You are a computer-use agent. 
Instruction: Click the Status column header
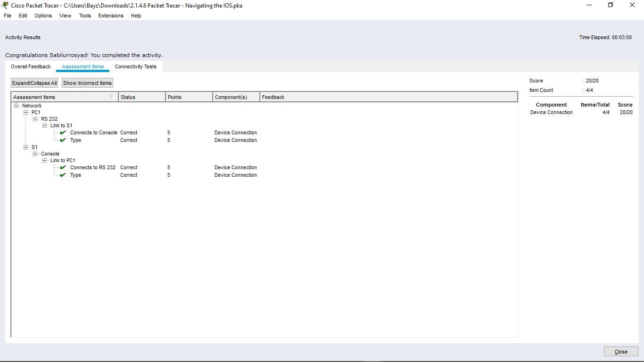pos(142,97)
